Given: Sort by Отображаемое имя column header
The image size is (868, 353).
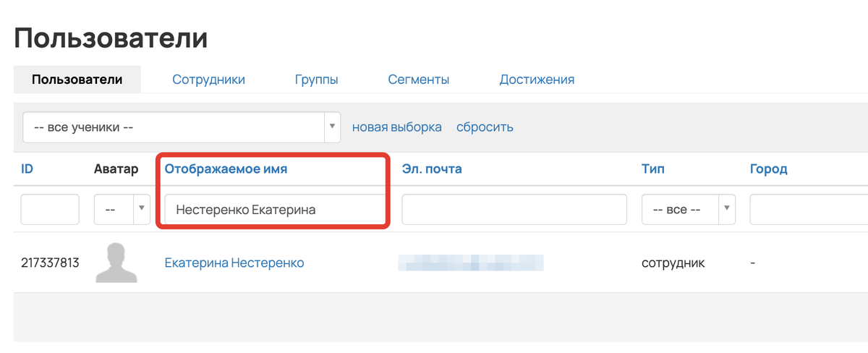Looking at the screenshot, I should (x=226, y=169).
